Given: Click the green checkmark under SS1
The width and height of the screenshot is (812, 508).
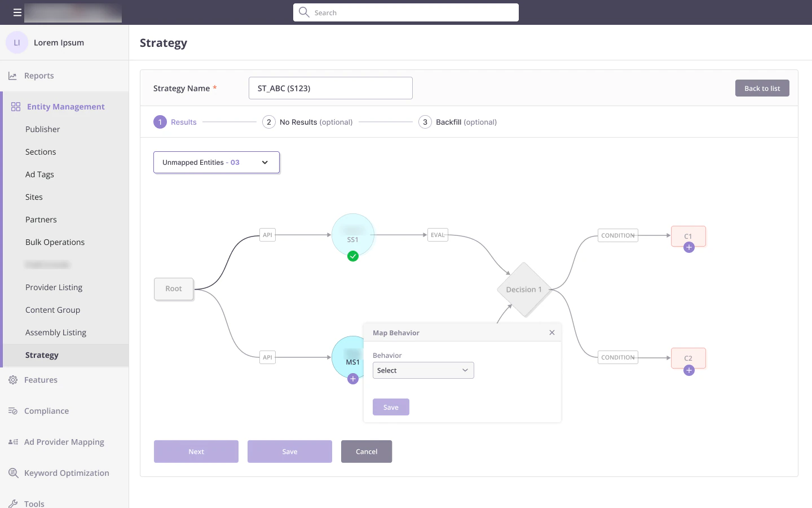Looking at the screenshot, I should (x=353, y=256).
